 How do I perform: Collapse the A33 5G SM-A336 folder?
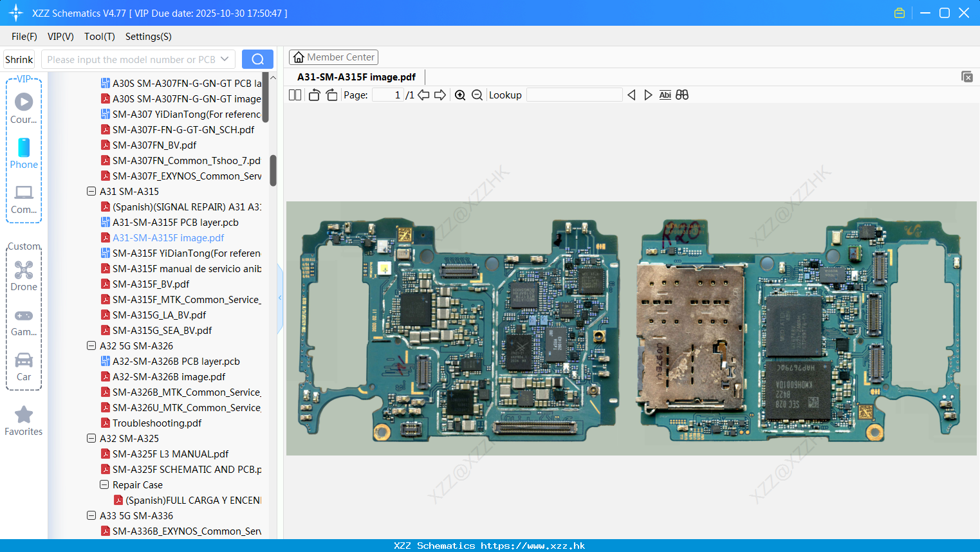[x=91, y=515]
